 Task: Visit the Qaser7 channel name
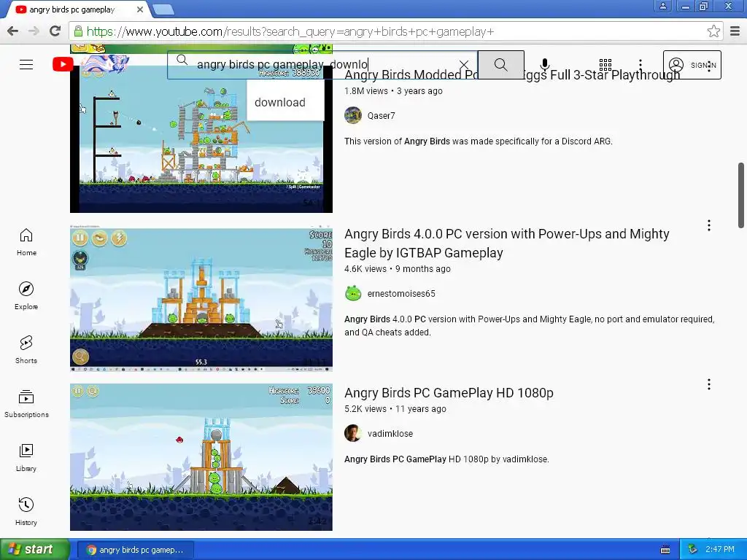coord(381,116)
